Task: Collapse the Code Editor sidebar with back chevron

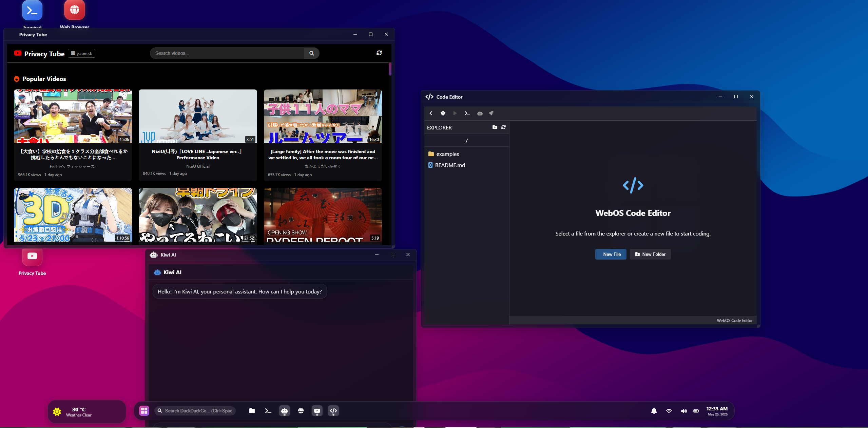Action: click(431, 113)
